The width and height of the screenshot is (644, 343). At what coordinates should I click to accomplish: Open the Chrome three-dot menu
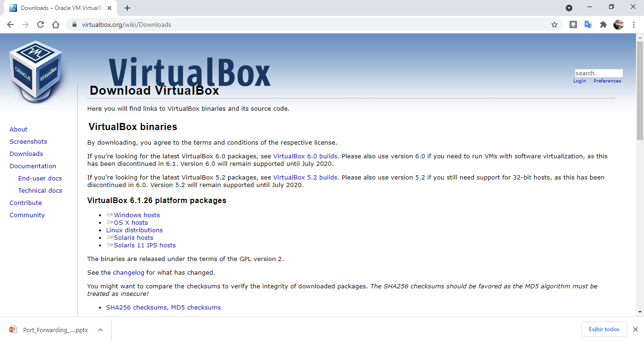pyautogui.click(x=634, y=24)
